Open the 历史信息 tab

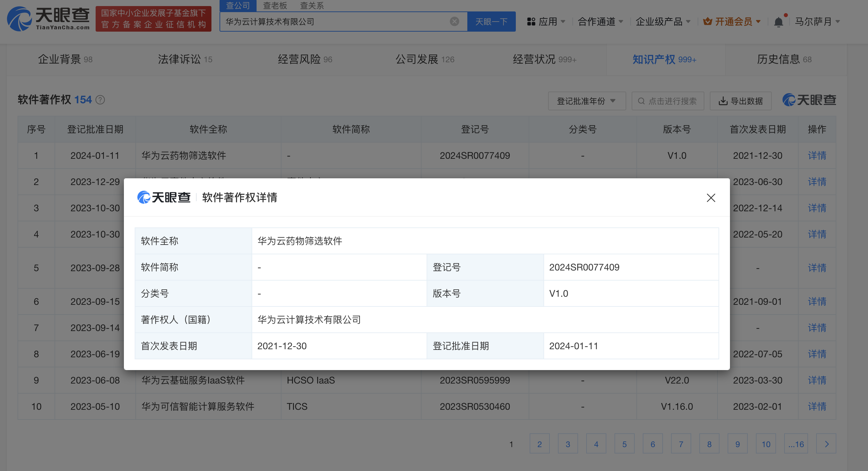click(x=784, y=60)
